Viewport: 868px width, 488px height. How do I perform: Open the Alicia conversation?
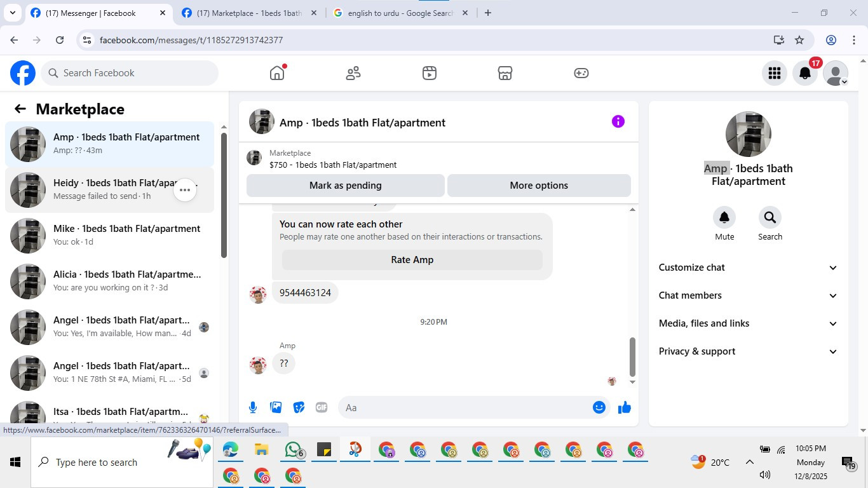pos(110,281)
